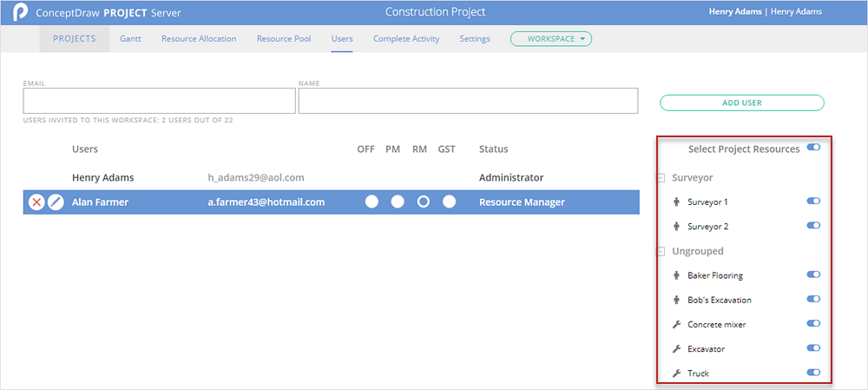
Task: Click into the EMAIL input field
Action: (x=160, y=101)
